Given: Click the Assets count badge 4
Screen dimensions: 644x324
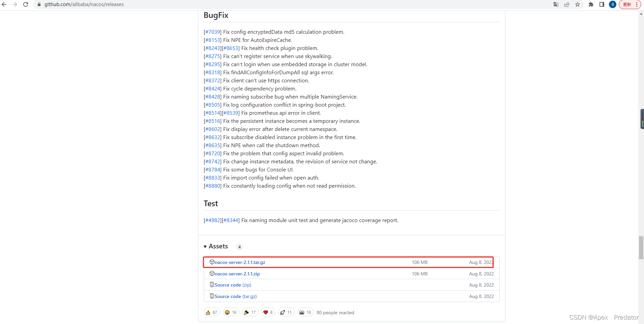Looking at the screenshot, I should 239,247.
